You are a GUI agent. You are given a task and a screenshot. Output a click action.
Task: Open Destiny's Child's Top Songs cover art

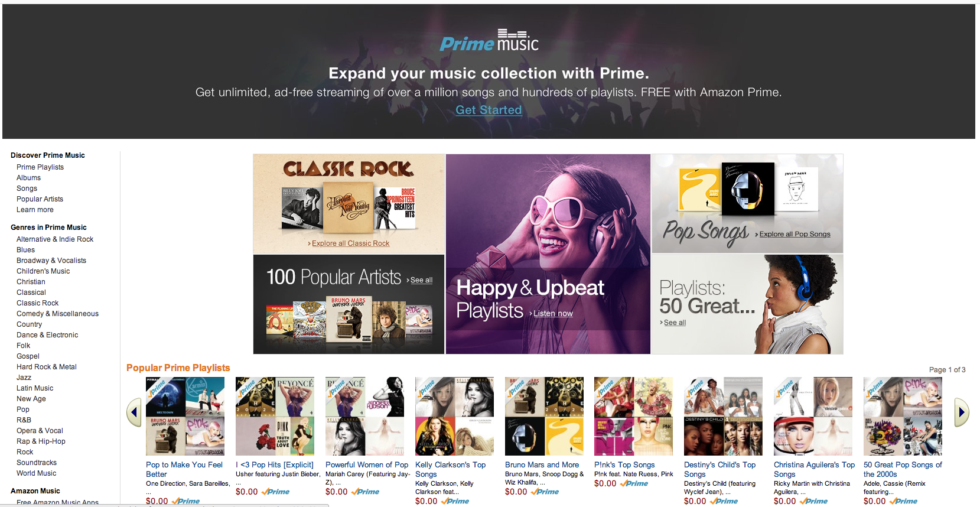723,417
